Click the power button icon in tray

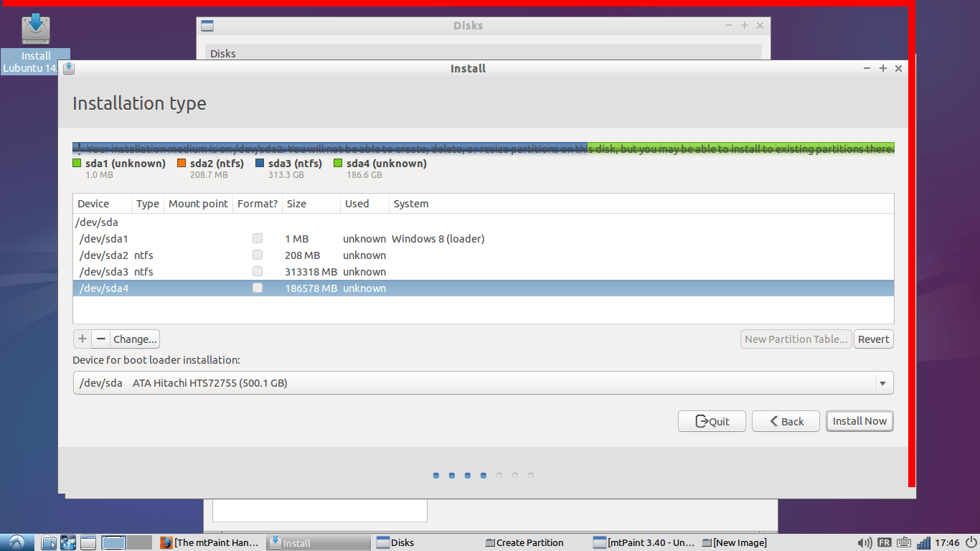(973, 542)
